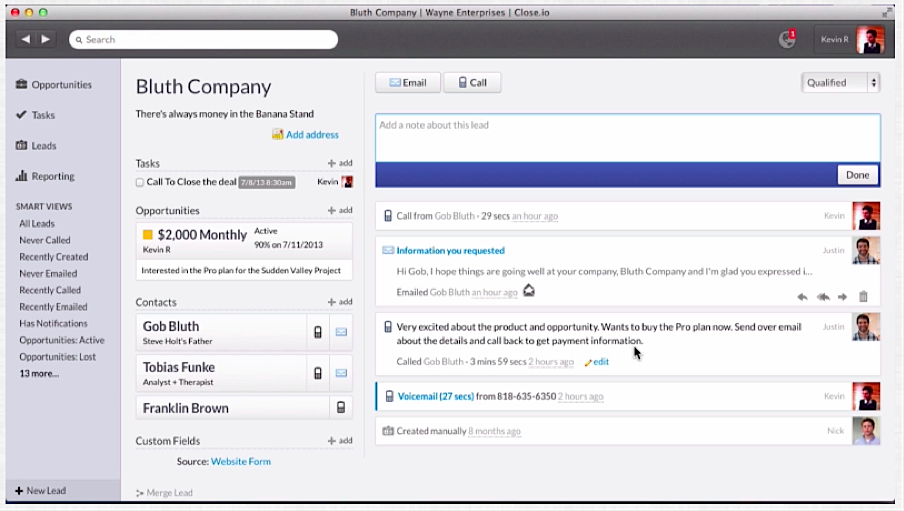904x511 pixels.
Task: Select the Recently Created smart view
Action: coord(54,257)
